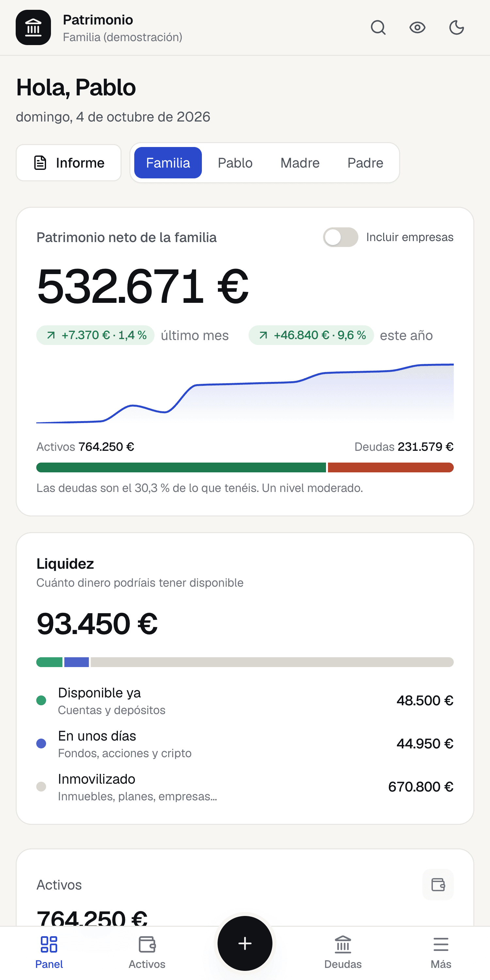This screenshot has width=490, height=980.
Task: Click the 670.800 € value
Action: [x=421, y=787]
